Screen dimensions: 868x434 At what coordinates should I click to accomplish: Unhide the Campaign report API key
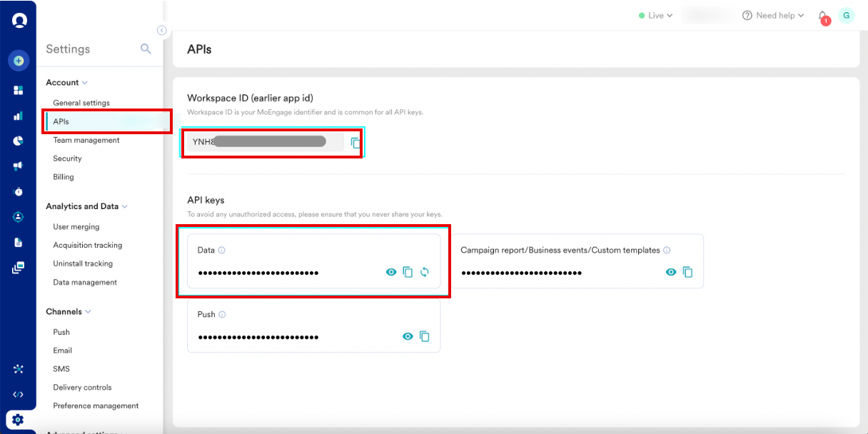coord(670,272)
